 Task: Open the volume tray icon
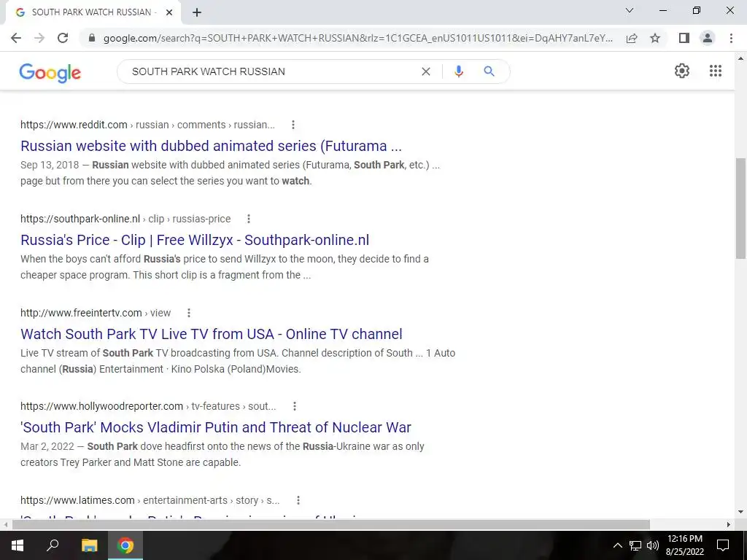[x=653, y=545]
